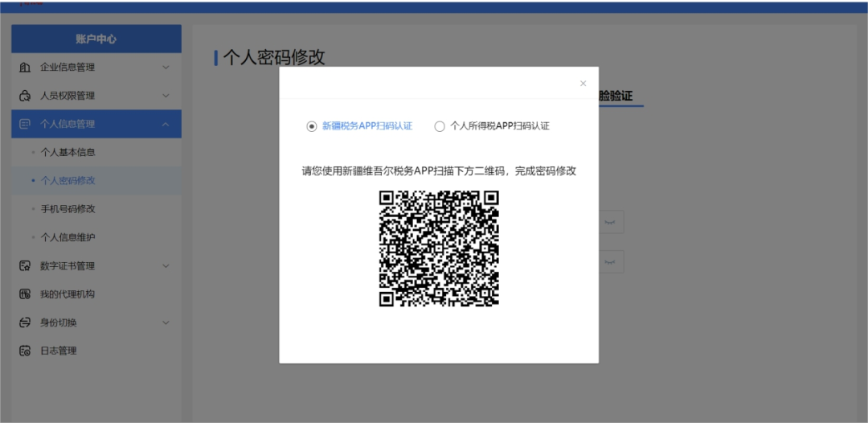
Task: Close the QR code dialog
Action: (x=583, y=84)
